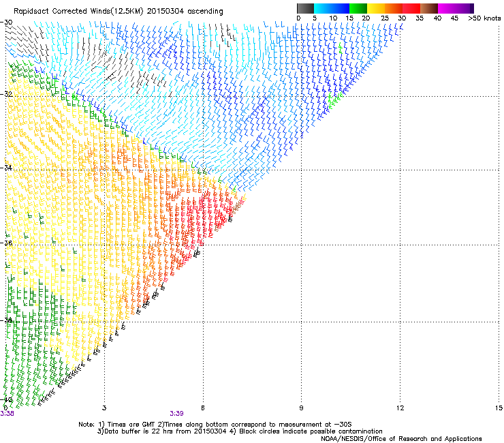Click the cyan-blue 5-15 knots color bar segment
This screenshot has height=443, width=504.
coord(332,8)
